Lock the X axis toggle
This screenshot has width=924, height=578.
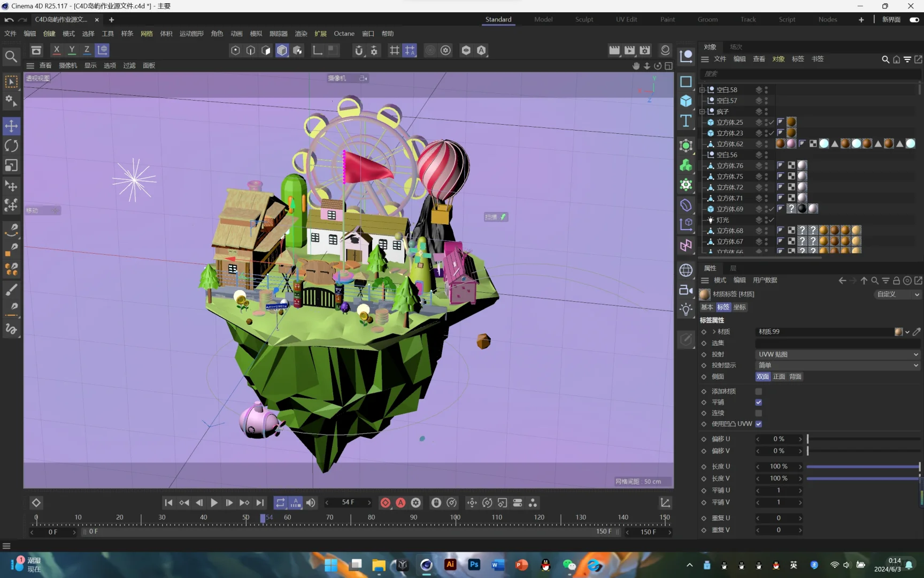pos(57,50)
